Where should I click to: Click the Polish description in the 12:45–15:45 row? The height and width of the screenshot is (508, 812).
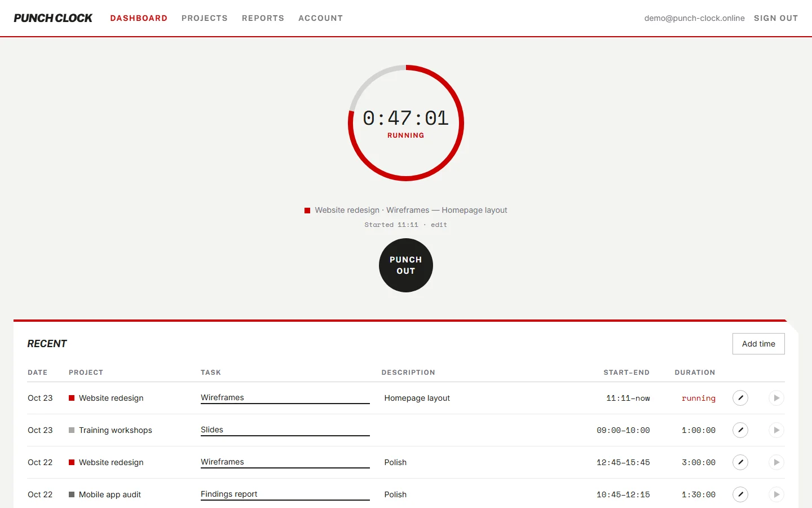(395, 462)
